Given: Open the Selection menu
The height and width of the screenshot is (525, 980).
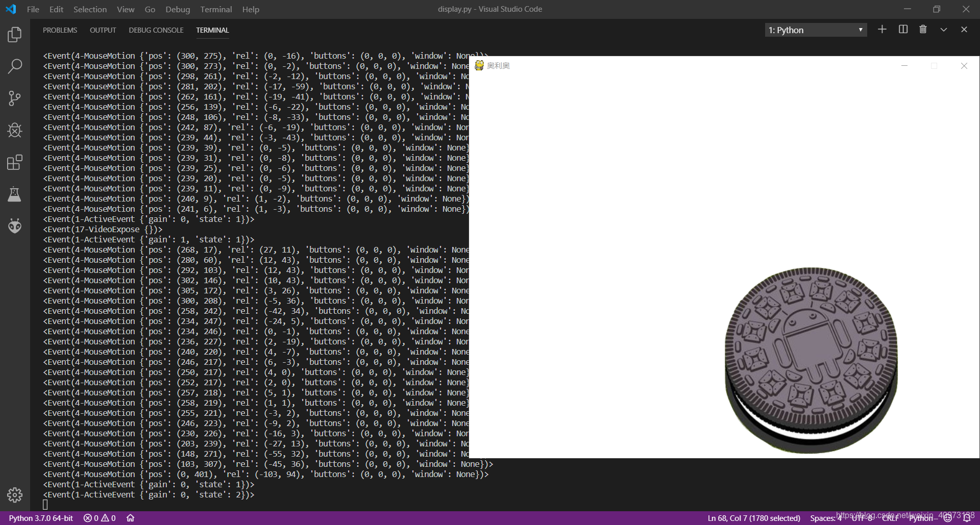Looking at the screenshot, I should click(x=90, y=9).
